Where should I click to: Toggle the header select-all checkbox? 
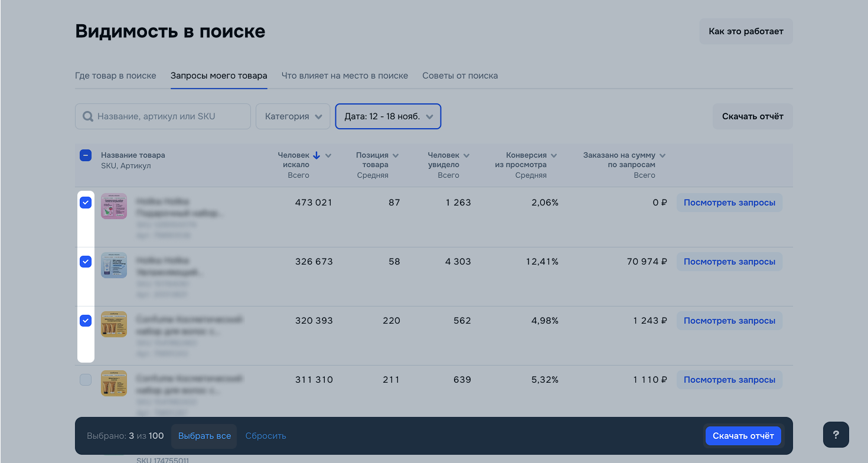point(86,155)
